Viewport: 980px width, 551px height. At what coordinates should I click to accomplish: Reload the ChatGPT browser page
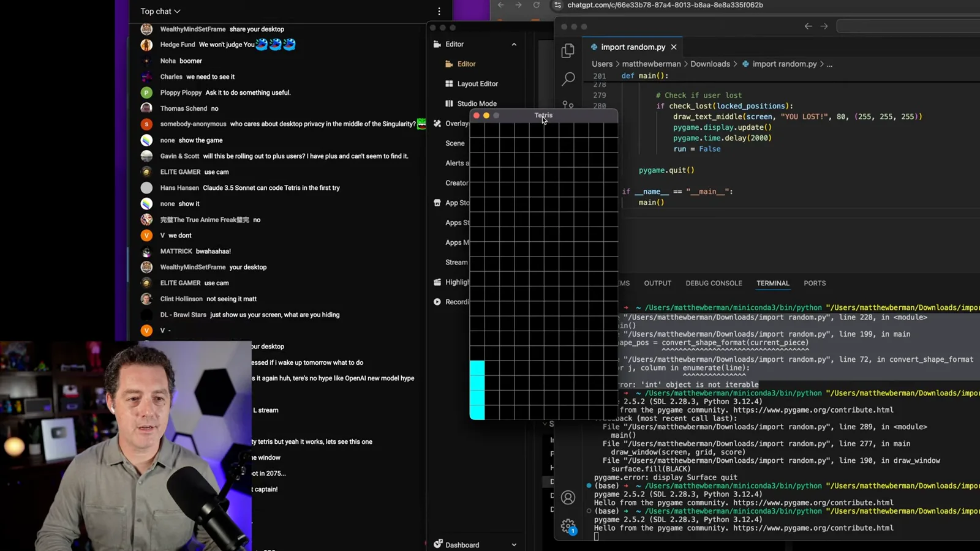[537, 5]
